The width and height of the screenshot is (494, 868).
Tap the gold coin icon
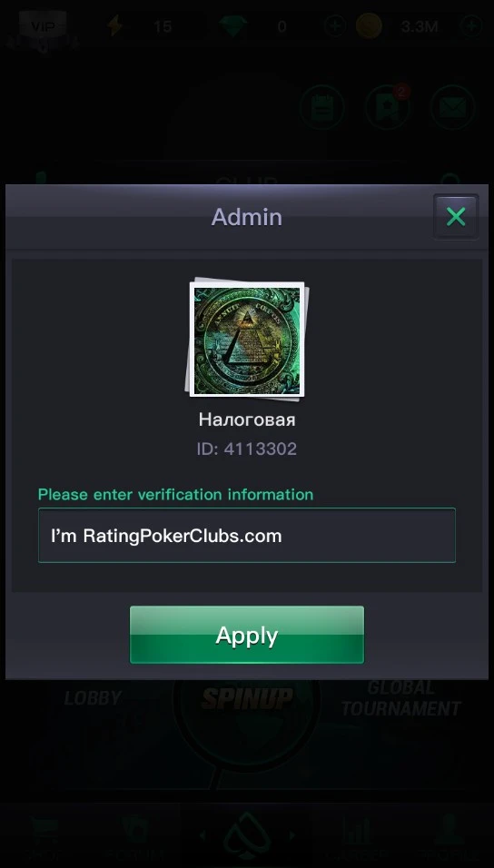[x=369, y=26]
